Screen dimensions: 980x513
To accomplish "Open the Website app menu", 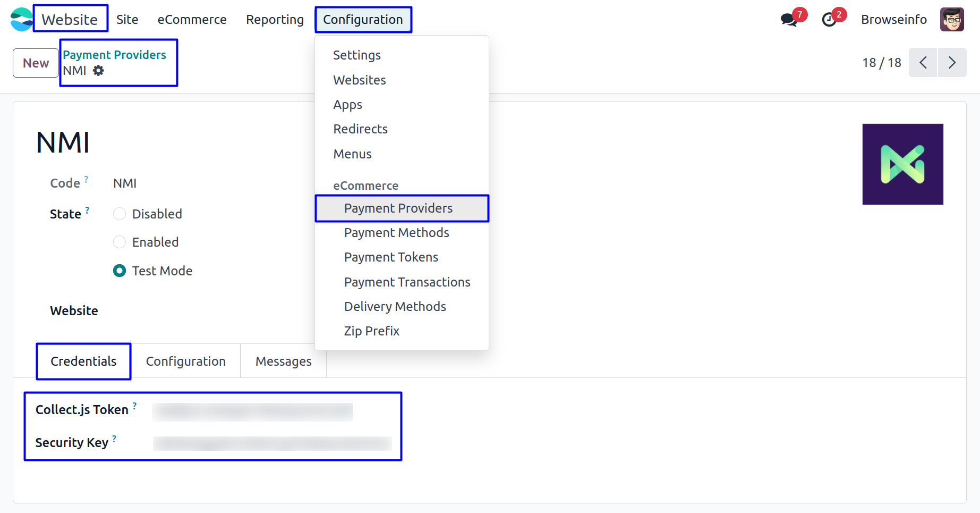I will (70, 20).
